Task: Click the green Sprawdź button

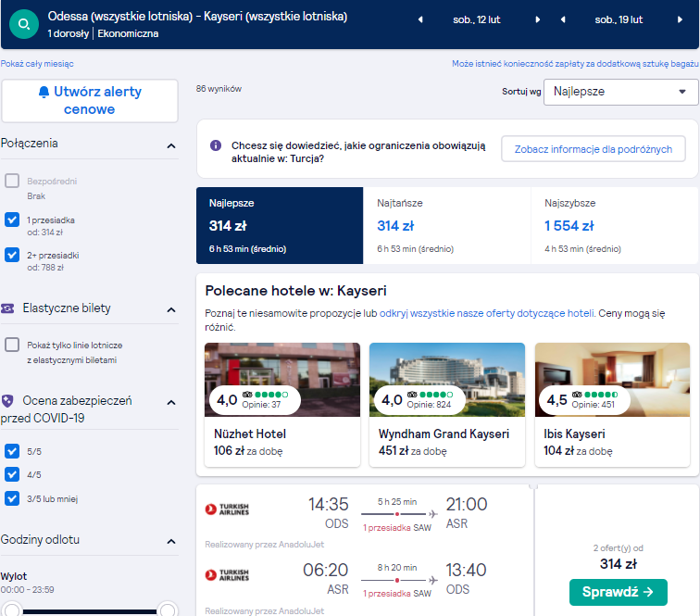Action: pos(619,592)
